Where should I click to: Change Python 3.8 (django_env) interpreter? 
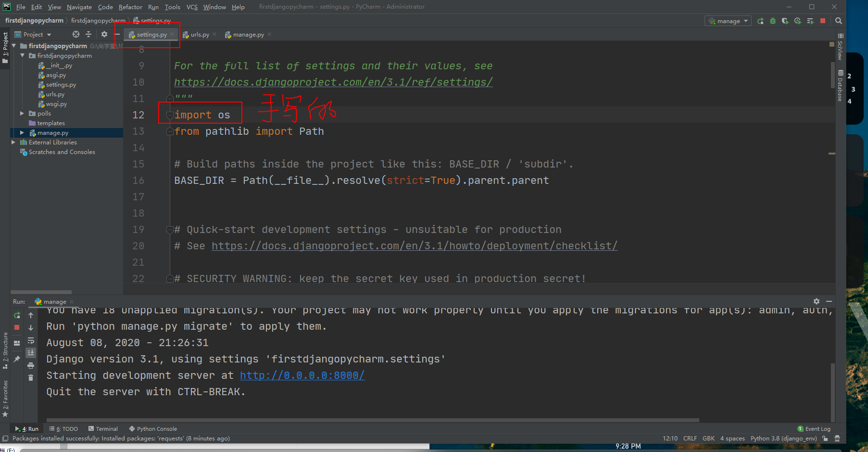pos(783,439)
